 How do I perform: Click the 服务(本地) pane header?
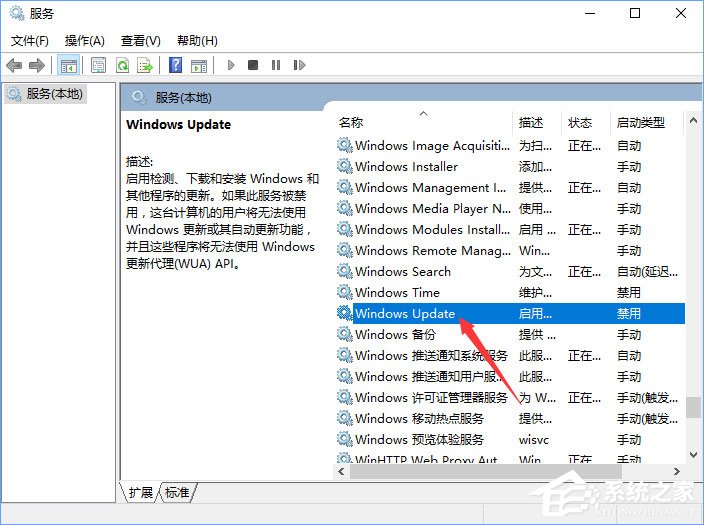[183, 97]
